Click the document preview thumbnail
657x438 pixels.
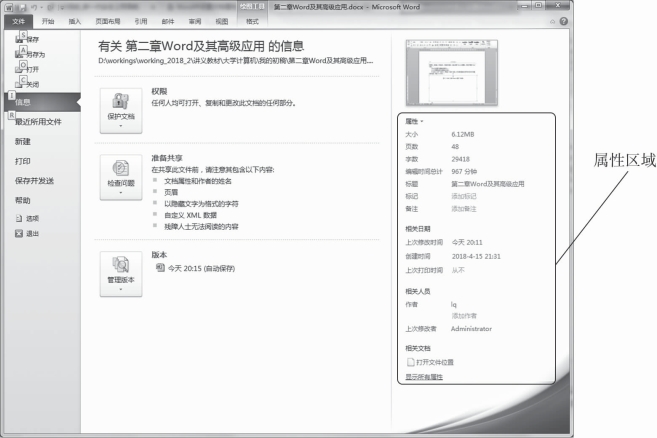pos(452,73)
